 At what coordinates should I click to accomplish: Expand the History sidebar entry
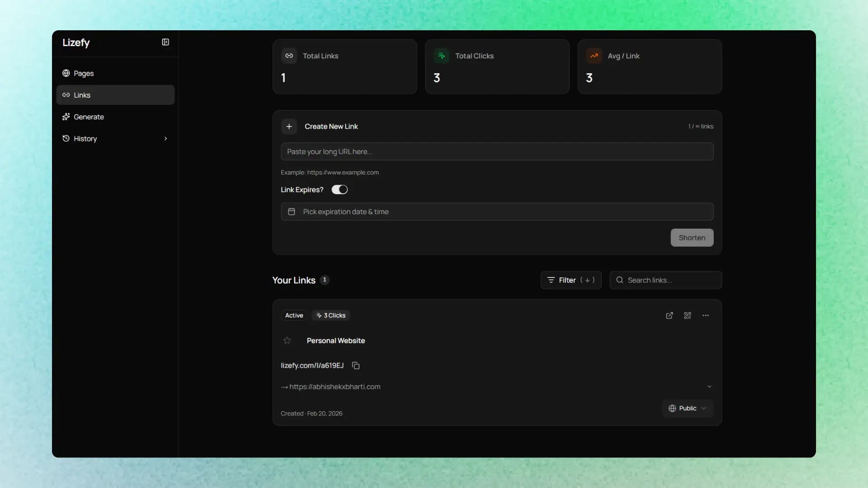[165, 138]
